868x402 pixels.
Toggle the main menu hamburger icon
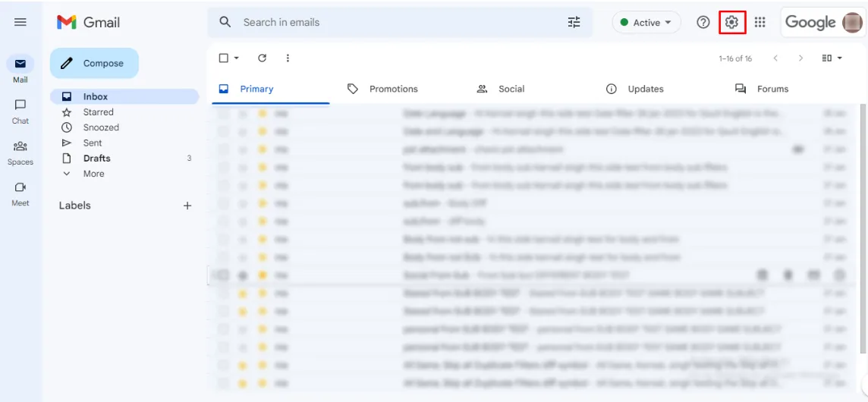click(x=20, y=23)
